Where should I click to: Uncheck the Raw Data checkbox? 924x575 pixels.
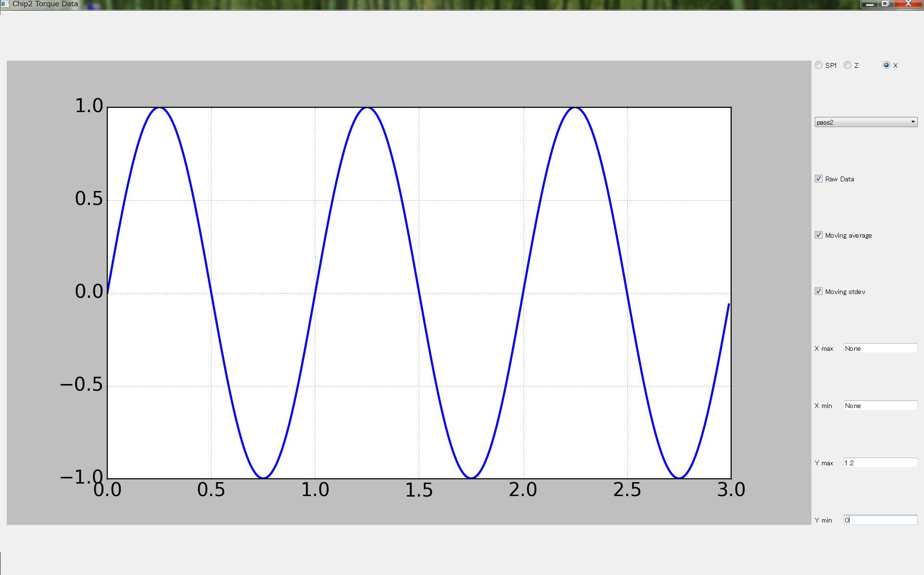[x=819, y=179]
